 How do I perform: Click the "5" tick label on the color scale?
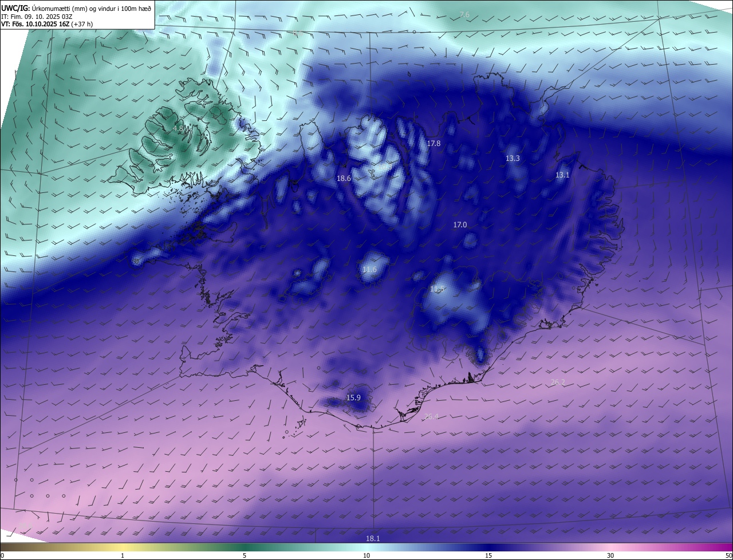[x=245, y=555]
